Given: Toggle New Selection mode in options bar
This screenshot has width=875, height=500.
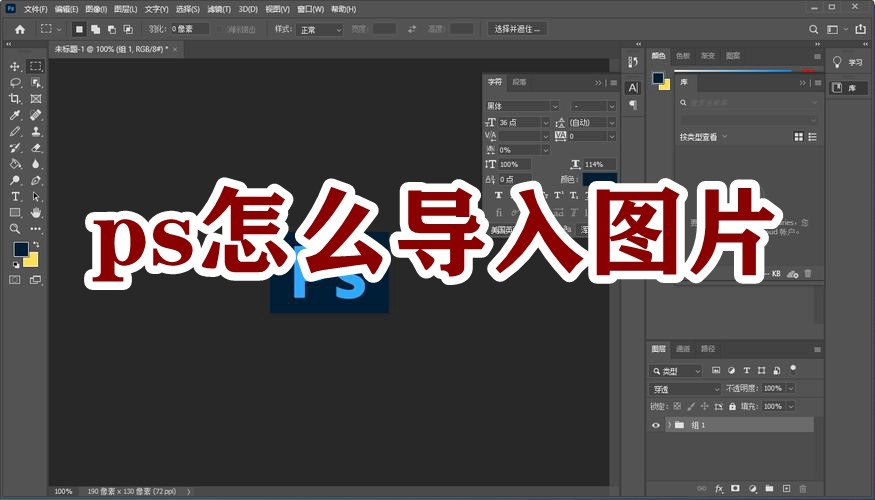Looking at the screenshot, I should [79, 30].
